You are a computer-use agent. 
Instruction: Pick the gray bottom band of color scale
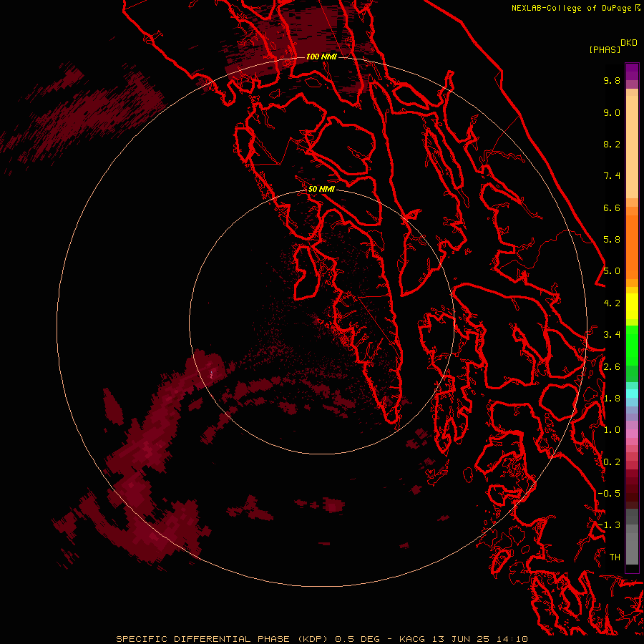click(x=632, y=549)
